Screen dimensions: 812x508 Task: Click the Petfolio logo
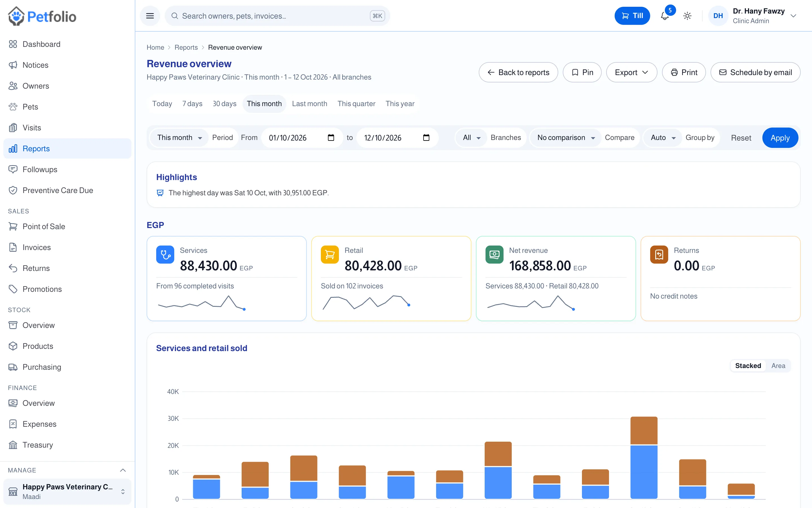(x=42, y=16)
